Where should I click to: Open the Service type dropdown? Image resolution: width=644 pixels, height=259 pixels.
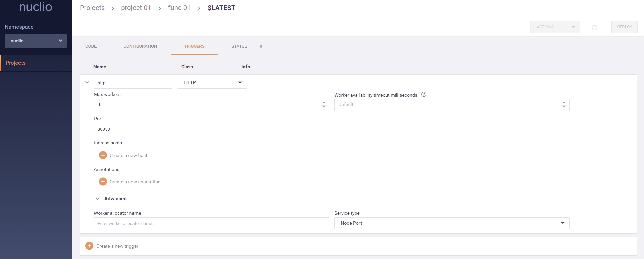point(451,223)
